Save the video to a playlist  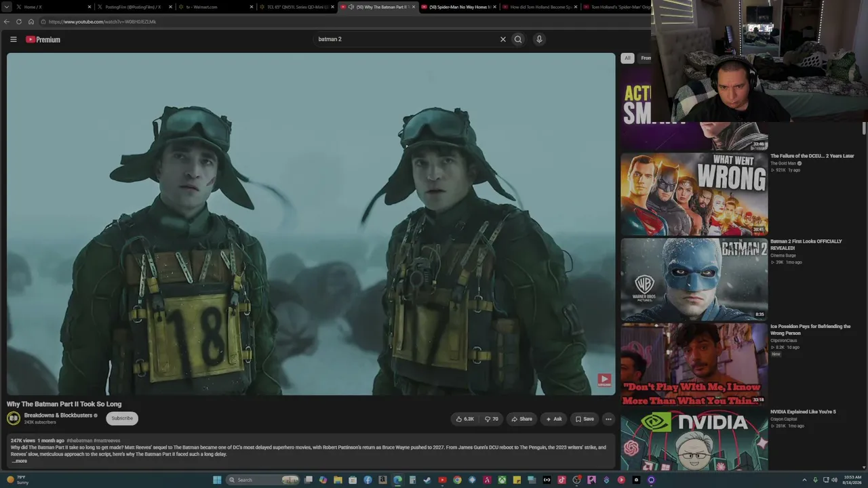click(585, 419)
